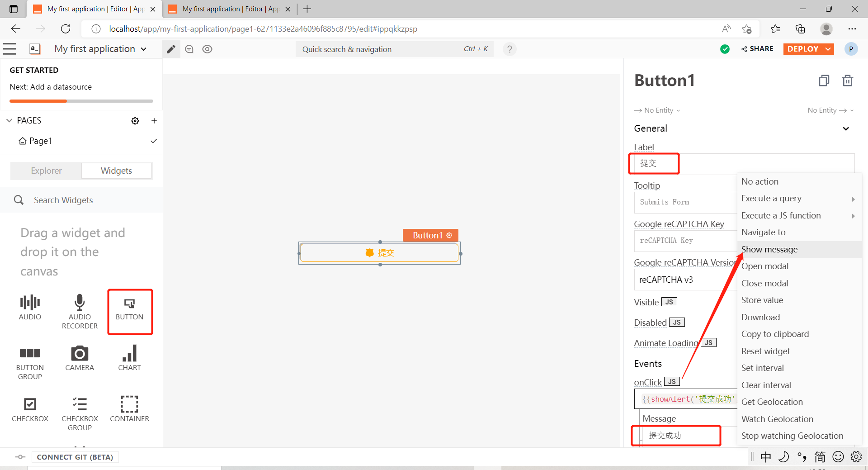The width and height of the screenshot is (868, 470).
Task: Toggle JS mode for Disabled property
Action: (677, 323)
